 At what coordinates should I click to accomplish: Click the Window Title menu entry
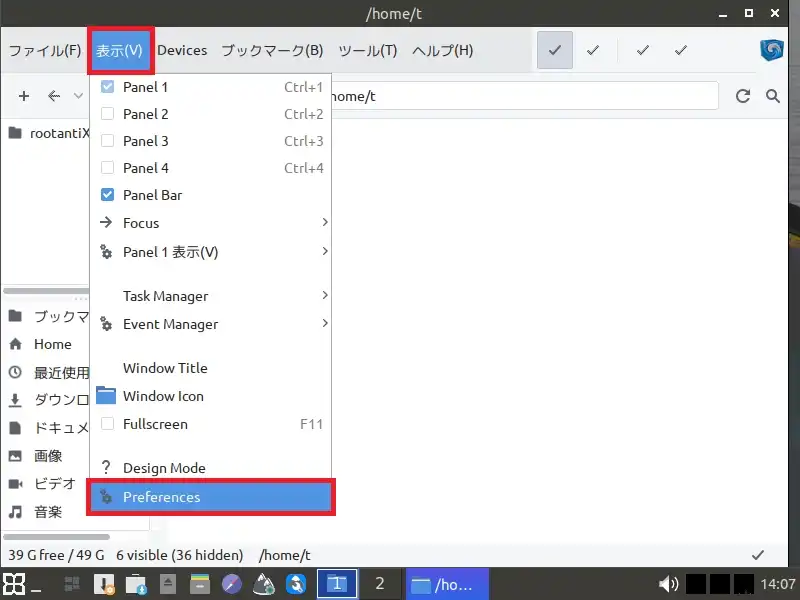pos(165,368)
